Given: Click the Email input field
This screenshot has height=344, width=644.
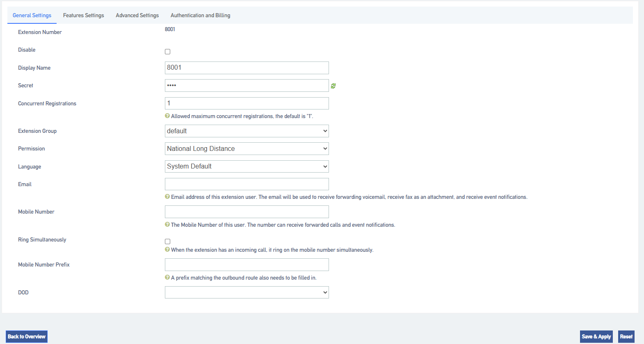Looking at the screenshot, I should (x=247, y=184).
